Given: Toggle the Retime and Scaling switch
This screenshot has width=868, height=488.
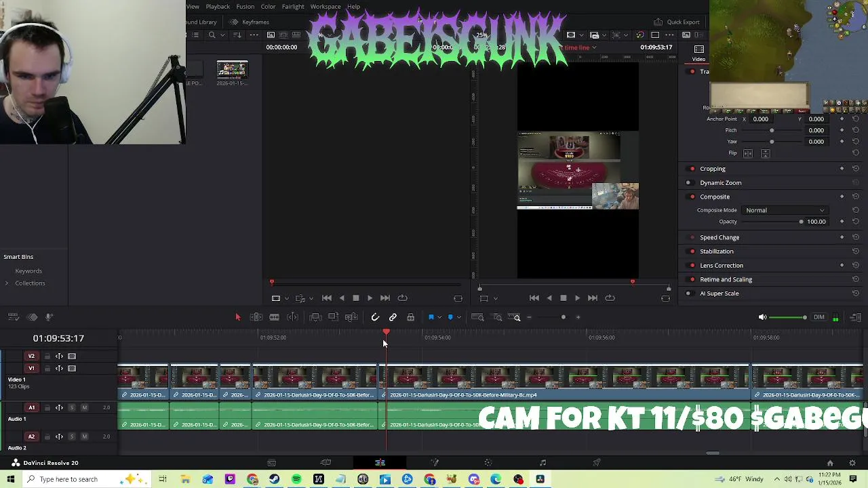Looking at the screenshot, I should (x=692, y=279).
